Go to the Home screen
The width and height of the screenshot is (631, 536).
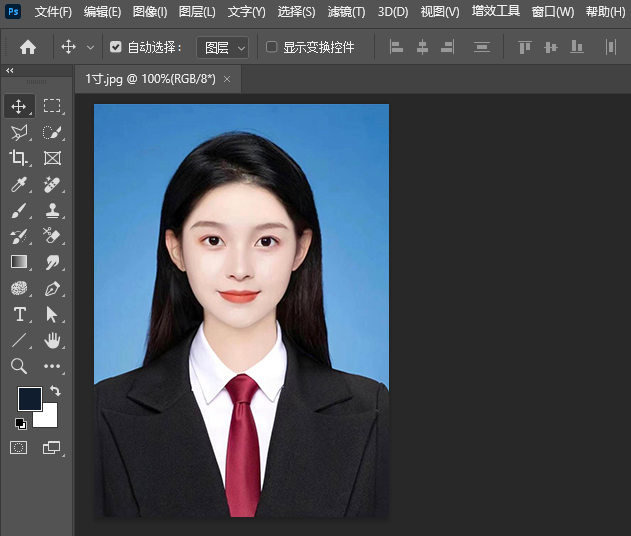[28, 47]
